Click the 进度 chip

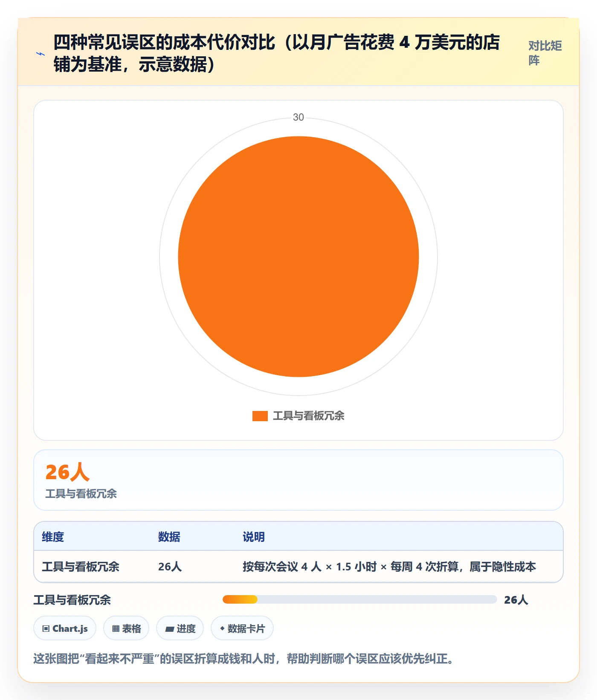click(180, 628)
